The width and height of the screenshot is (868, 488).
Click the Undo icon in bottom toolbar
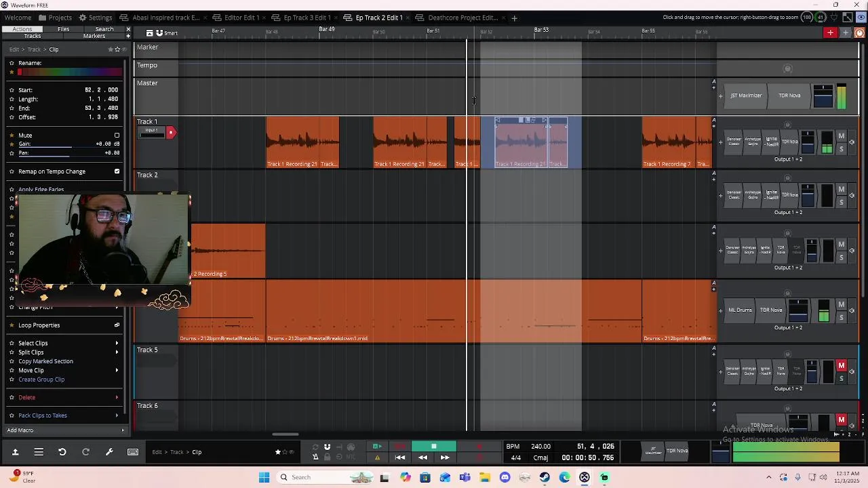(x=62, y=452)
